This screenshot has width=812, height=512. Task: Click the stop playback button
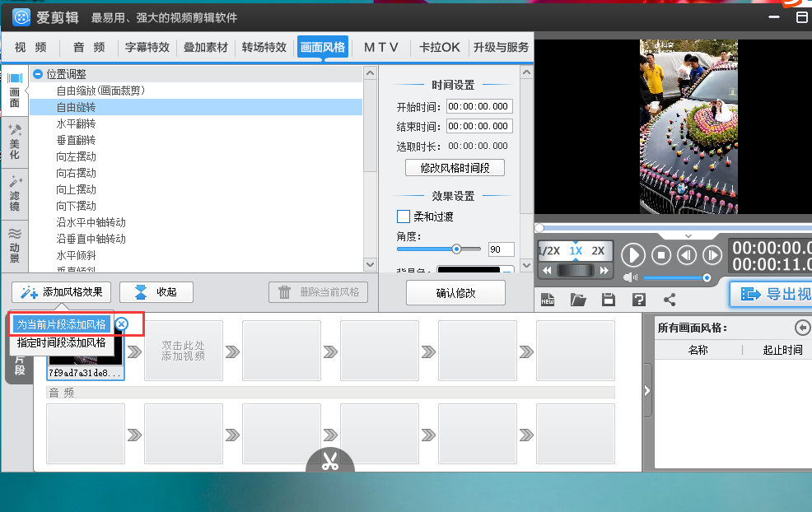(660, 255)
